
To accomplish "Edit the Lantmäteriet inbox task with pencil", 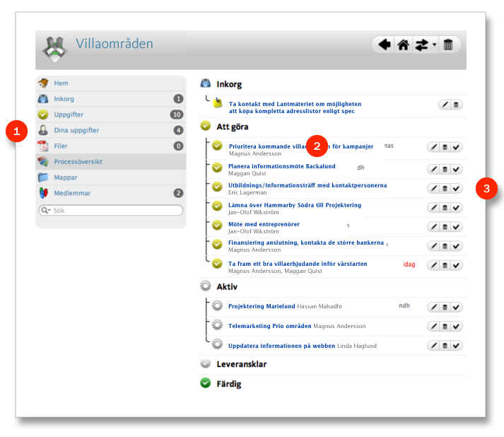I will point(445,105).
